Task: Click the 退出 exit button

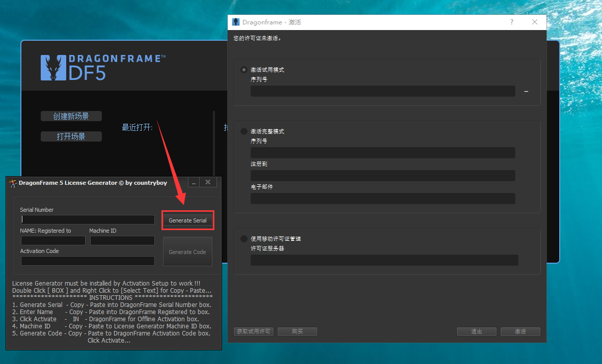Action: tap(476, 331)
